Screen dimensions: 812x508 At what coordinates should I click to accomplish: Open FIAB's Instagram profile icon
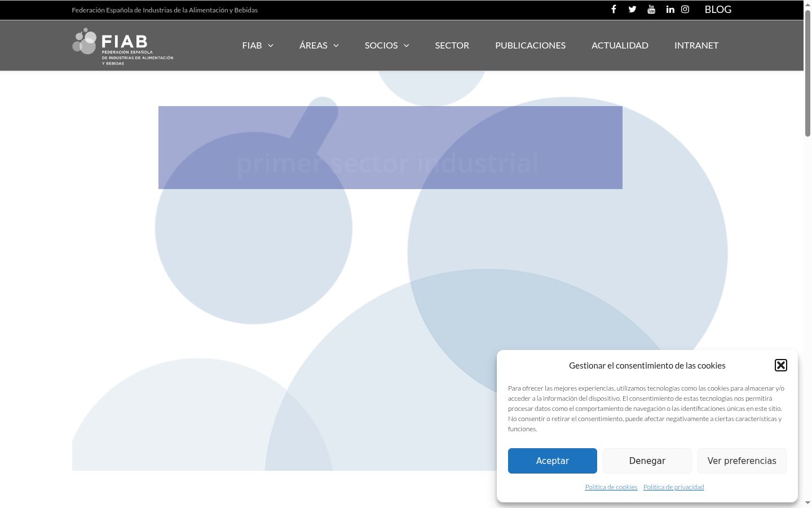(x=685, y=9)
